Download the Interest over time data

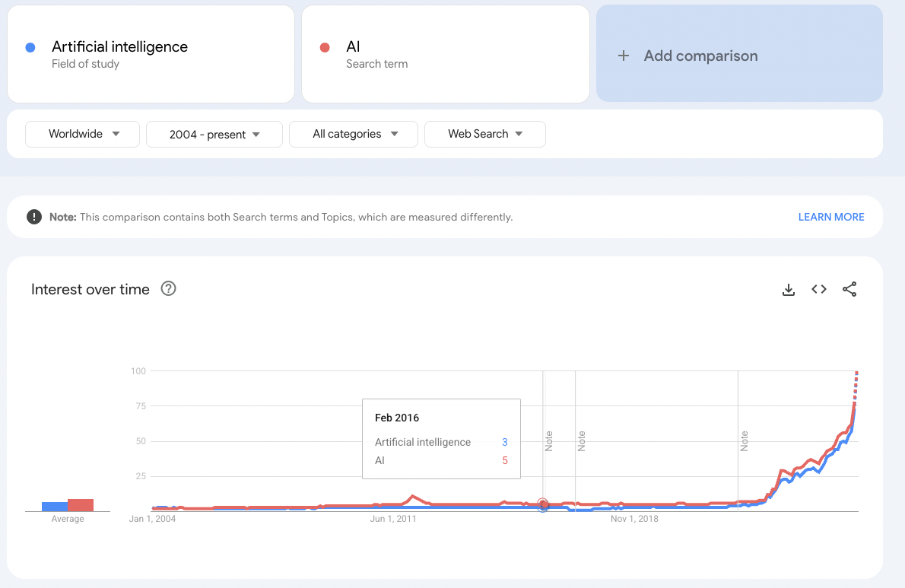click(789, 289)
